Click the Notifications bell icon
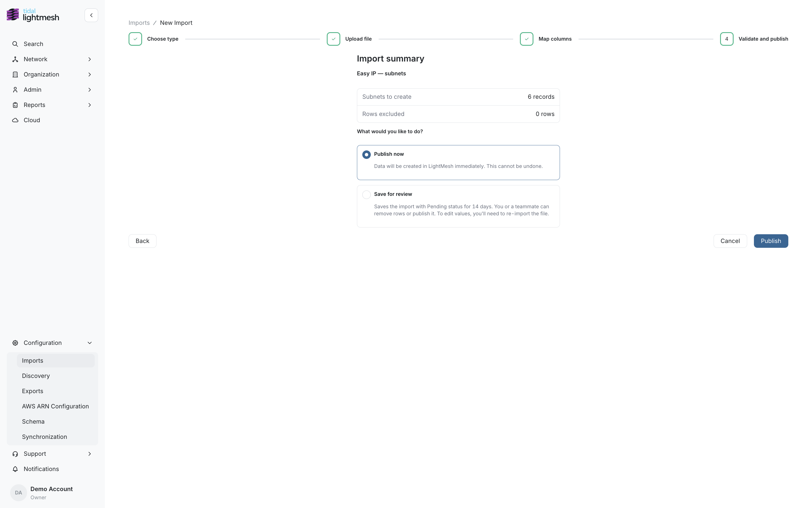The width and height of the screenshot is (812, 508). (15, 469)
